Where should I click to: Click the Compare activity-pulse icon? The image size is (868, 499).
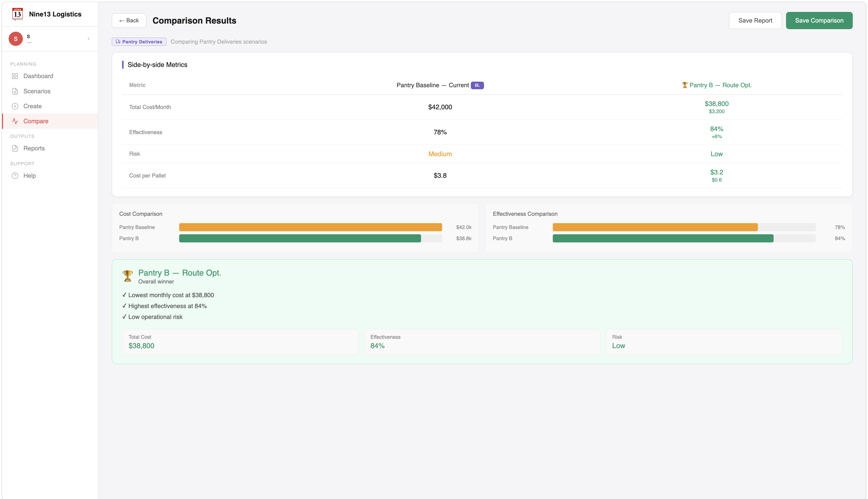click(15, 121)
